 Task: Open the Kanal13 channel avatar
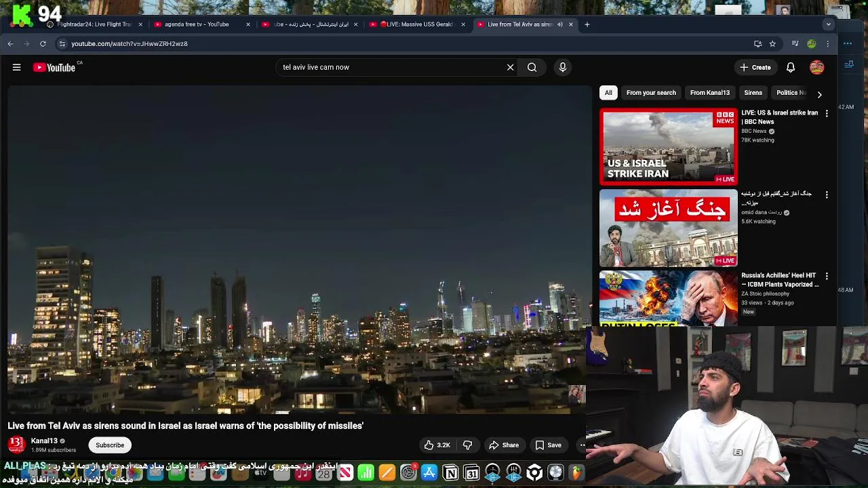(16, 445)
